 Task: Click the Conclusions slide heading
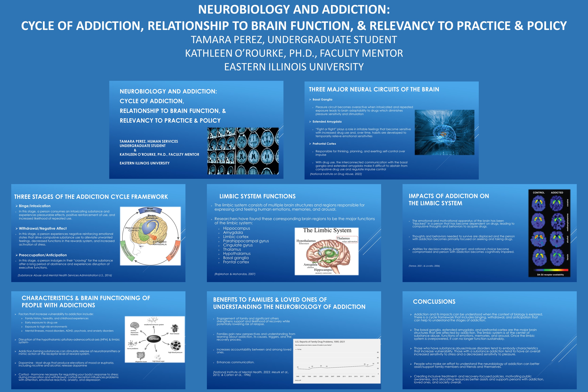click(x=434, y=301)
